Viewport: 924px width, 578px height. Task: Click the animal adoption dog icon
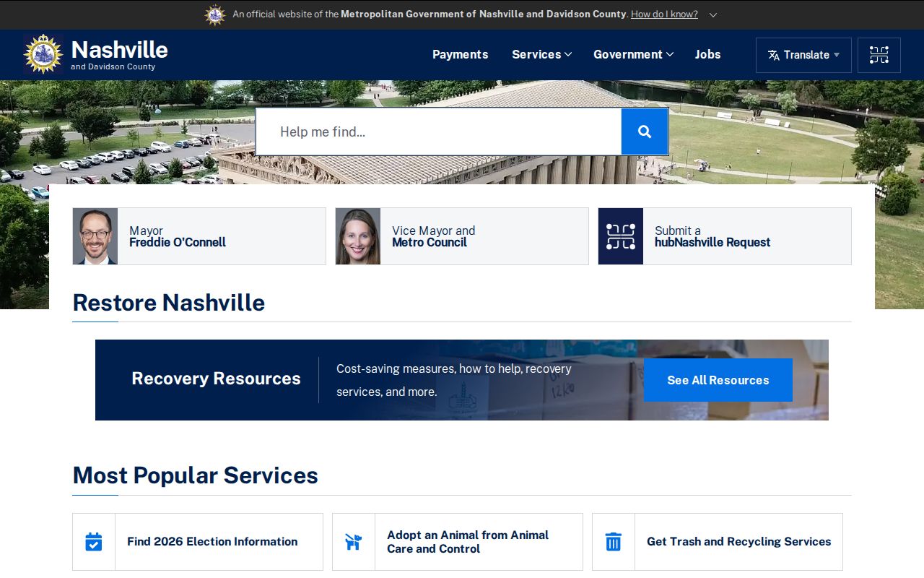[x=354, y=542]
